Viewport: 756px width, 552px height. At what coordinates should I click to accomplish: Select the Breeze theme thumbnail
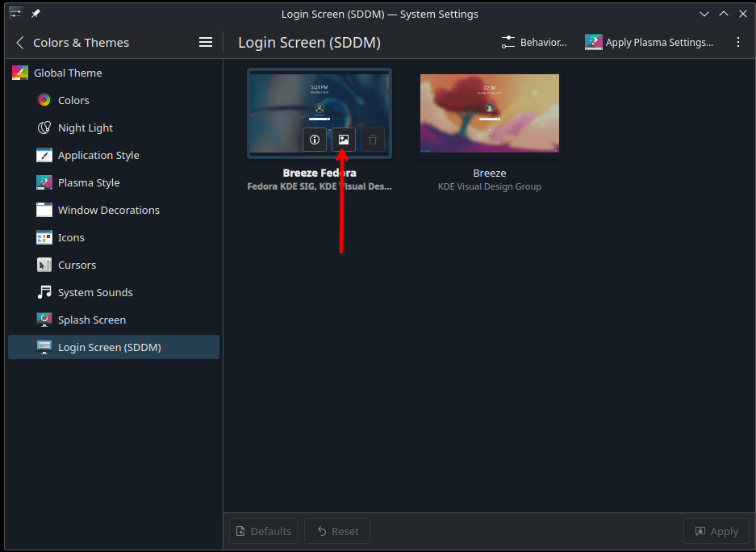[x=490, y=113]
